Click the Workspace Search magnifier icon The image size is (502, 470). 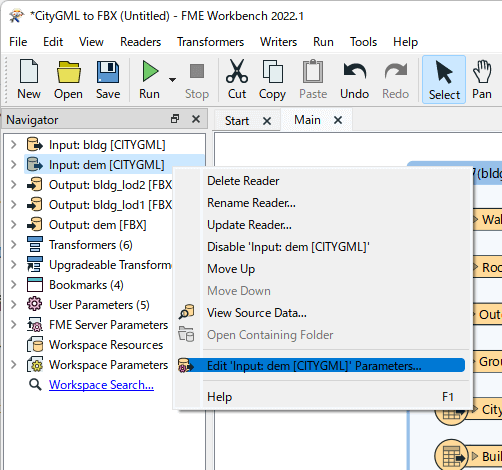point(35,385)
